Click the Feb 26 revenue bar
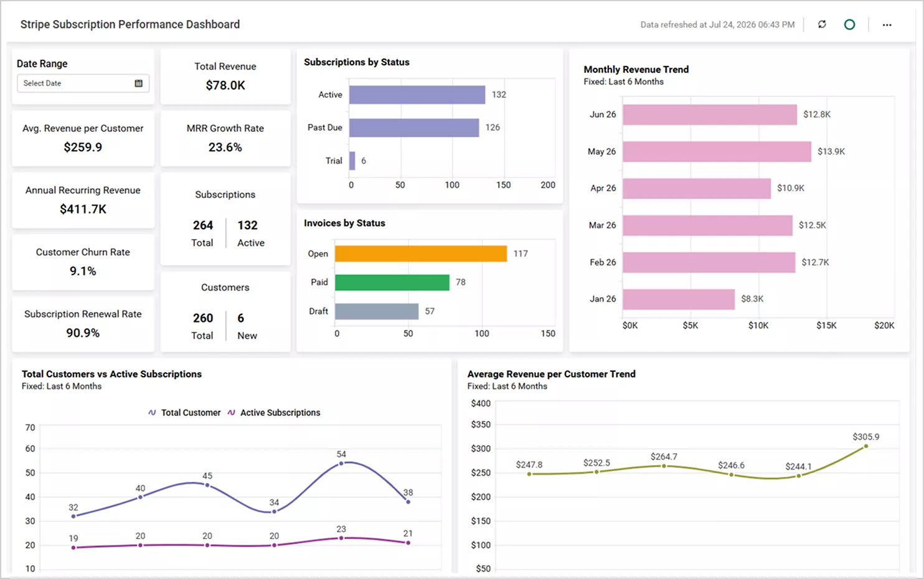The image size is (924, 579). coord(709,262)
